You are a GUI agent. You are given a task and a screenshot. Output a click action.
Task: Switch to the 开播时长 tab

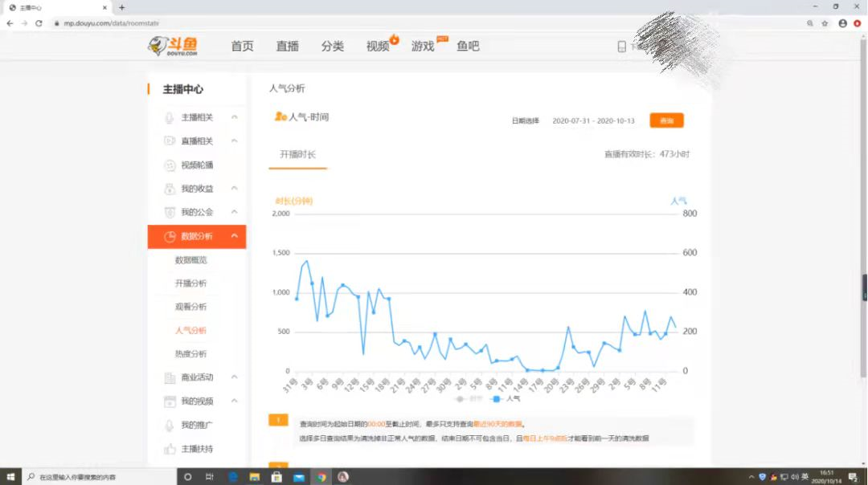(297, 152)
